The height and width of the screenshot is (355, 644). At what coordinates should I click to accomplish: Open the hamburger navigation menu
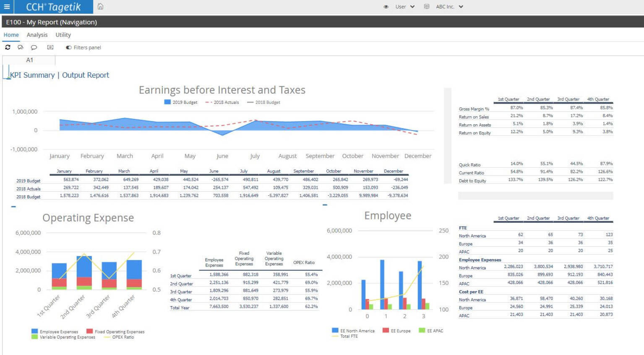click(7, 7)
